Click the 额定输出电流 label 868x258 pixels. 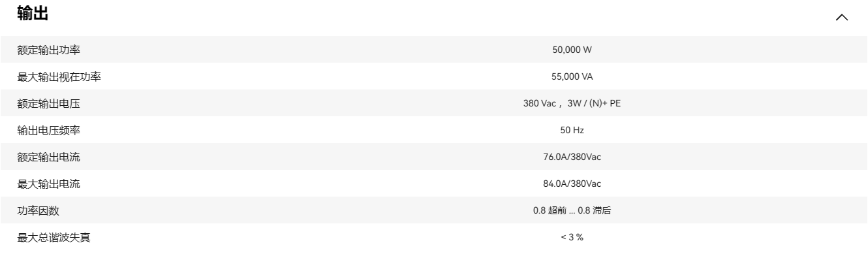[x=49, y=157]
